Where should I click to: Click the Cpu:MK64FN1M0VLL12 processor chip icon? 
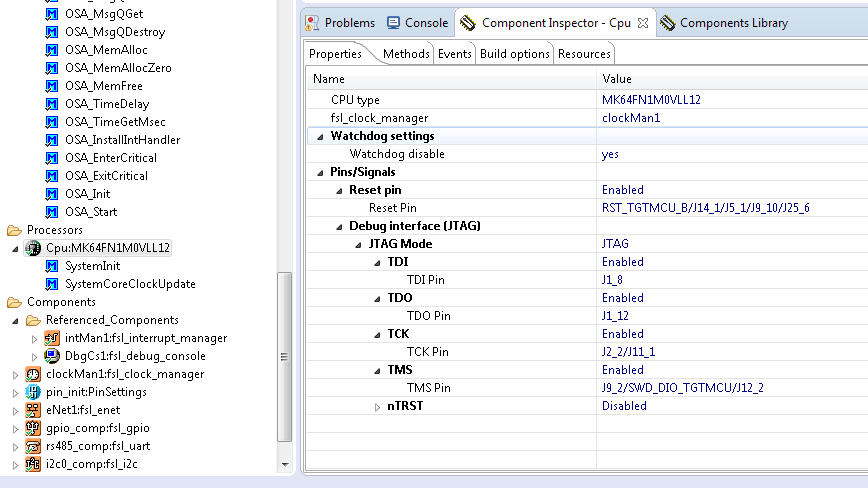coord(33,248)
